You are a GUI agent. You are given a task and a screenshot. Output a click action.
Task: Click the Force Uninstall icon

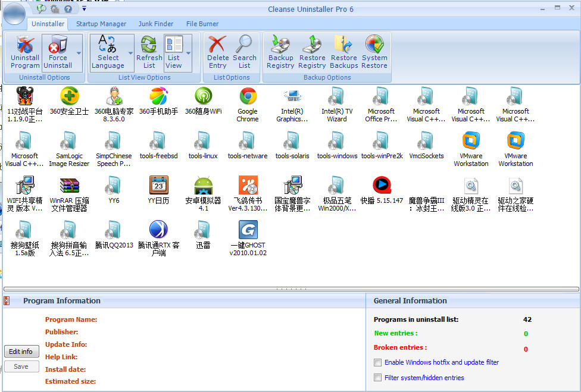coord(58,45)
